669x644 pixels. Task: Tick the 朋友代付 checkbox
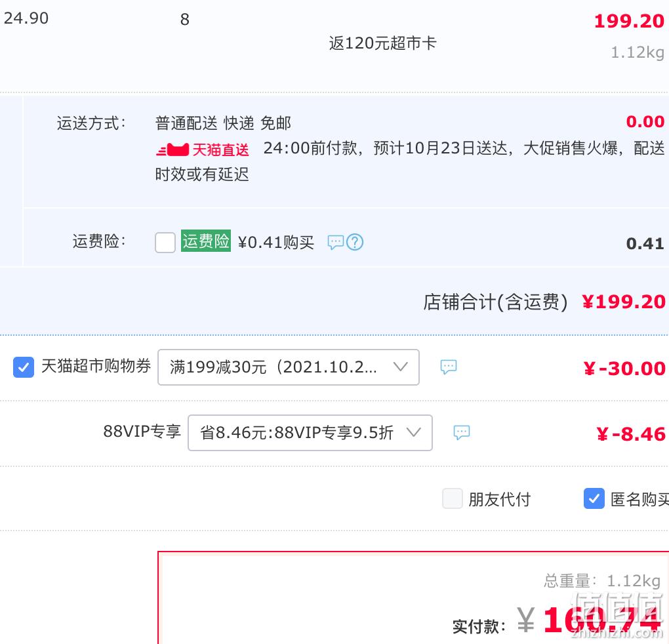pyautogui.click(x=453, y=498)
